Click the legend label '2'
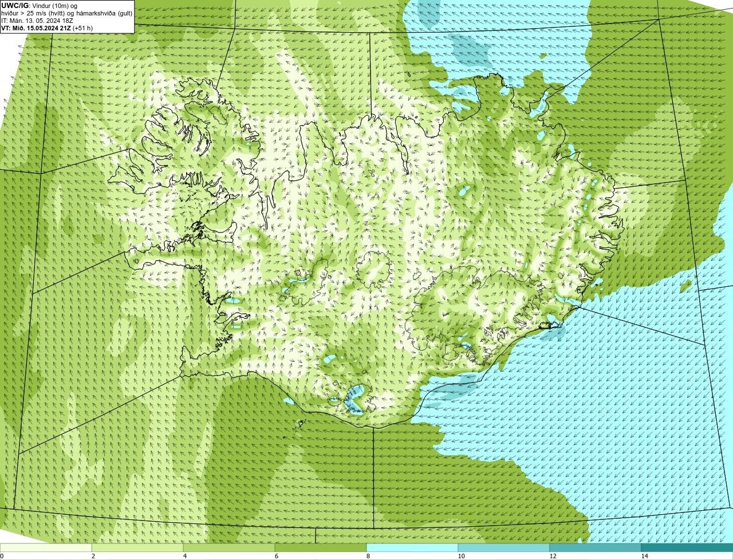 (x=93, y=556)
